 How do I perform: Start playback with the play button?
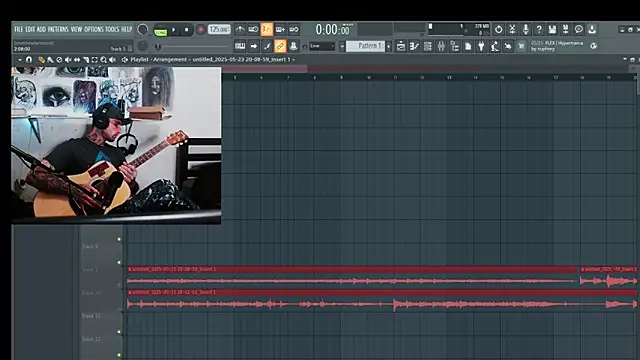pos(173,30)
